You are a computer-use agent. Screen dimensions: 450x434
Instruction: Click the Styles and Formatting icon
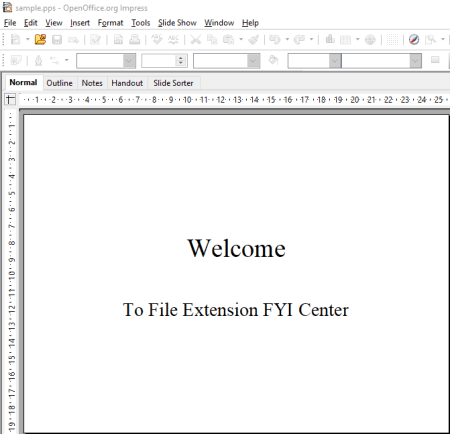tap(16, 61)
